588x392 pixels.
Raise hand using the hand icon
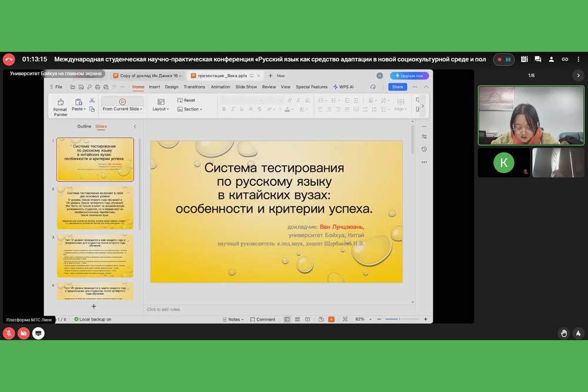[x=564, y=333]
